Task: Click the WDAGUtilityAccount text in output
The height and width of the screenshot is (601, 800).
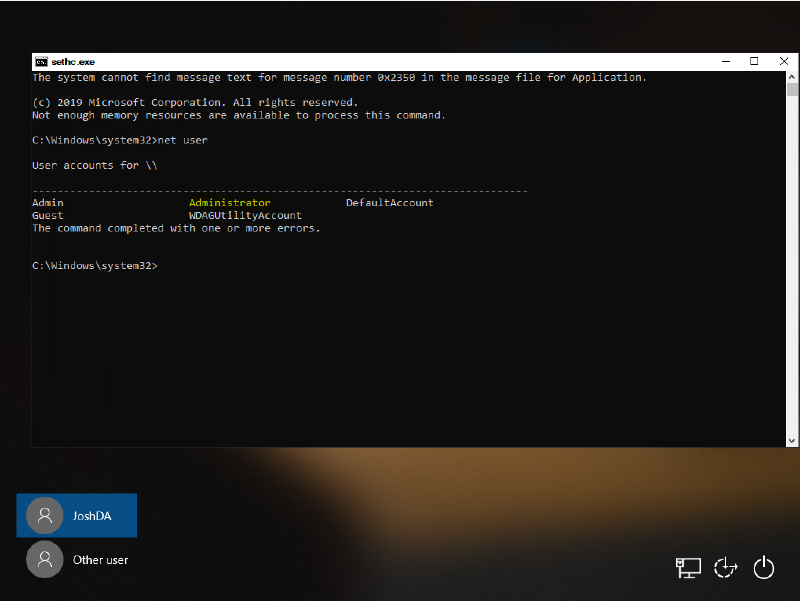Action: pos(245,215)
